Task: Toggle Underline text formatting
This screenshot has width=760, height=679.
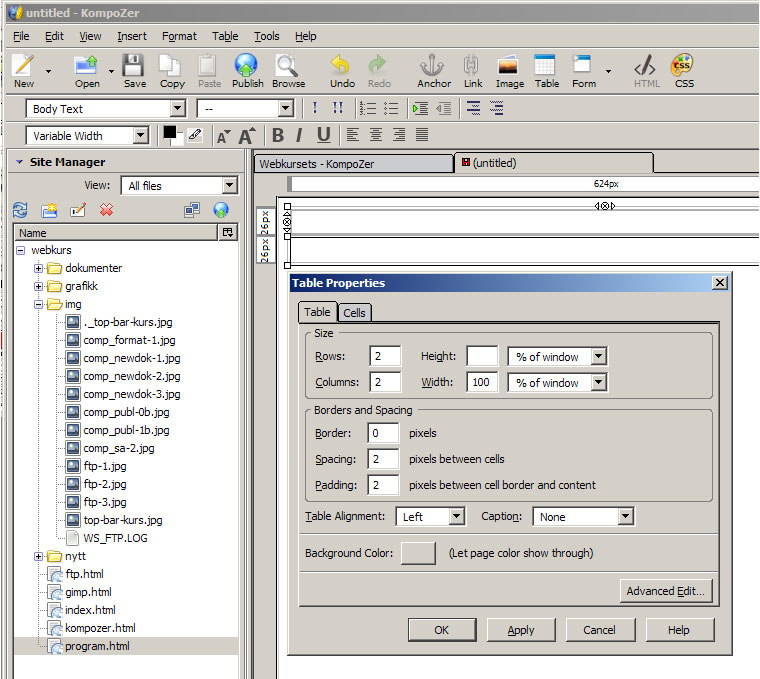Action: pyautogui.click(x=323, y=135)
